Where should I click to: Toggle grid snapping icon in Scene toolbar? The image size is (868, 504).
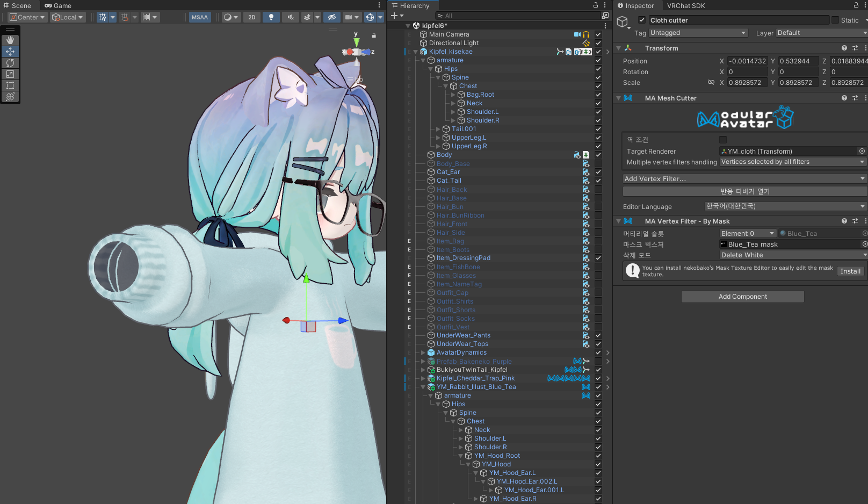(x=125, y=17)
